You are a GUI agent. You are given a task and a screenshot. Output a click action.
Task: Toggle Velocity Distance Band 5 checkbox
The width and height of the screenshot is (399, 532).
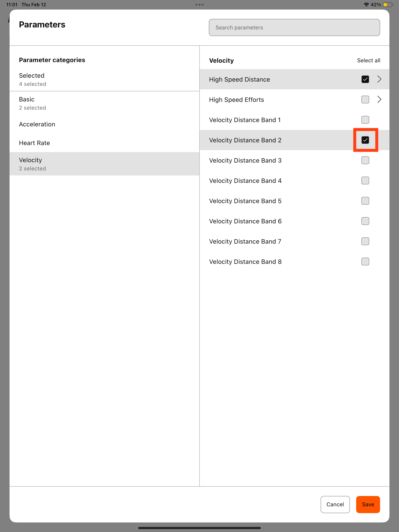[365, 201]
